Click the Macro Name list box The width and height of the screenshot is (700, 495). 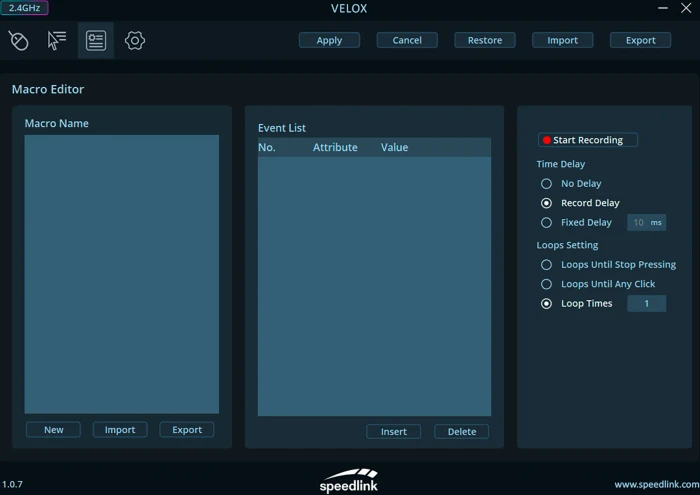(122, 274)
